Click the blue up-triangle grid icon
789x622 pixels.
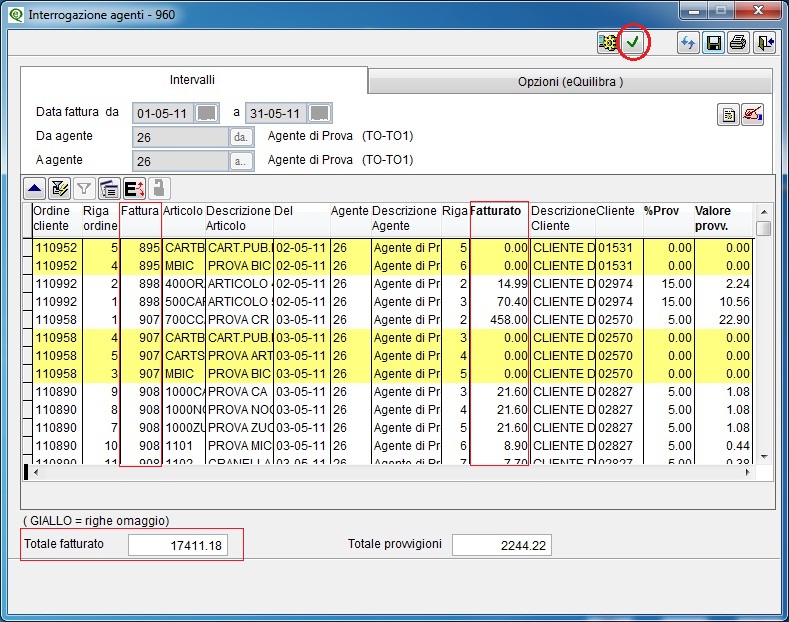[35, 189]
